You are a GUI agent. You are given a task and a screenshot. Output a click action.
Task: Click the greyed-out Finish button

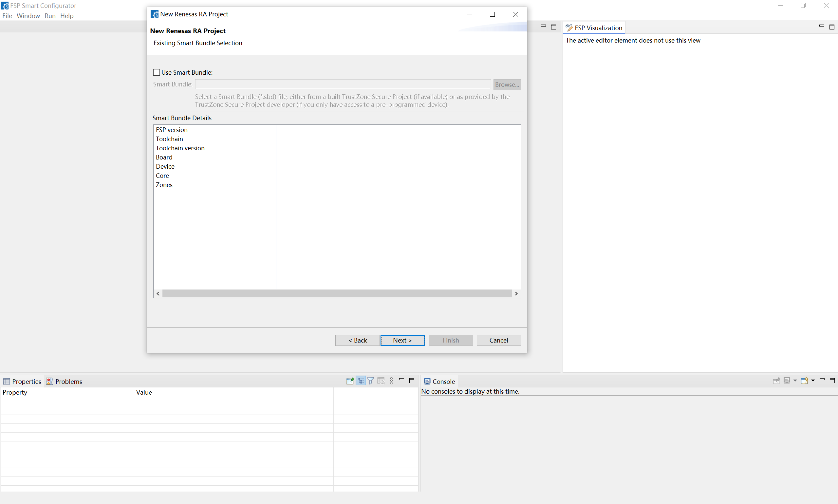coord(451,340)
